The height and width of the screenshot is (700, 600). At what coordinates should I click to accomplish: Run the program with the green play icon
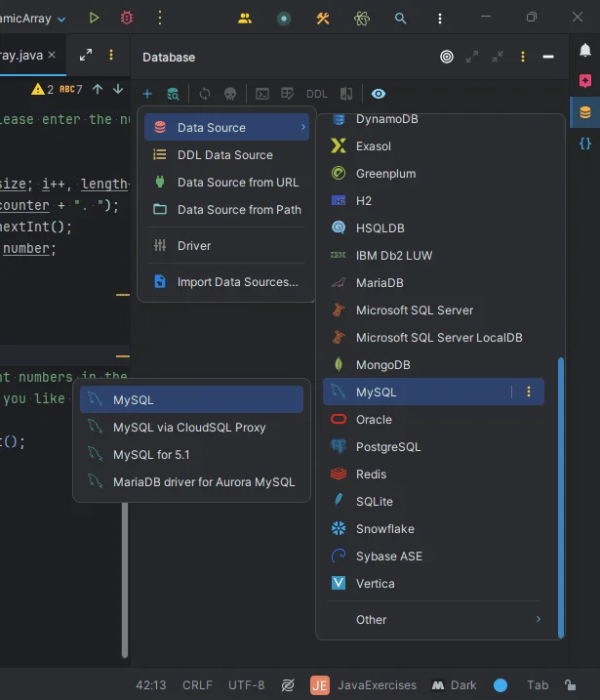[94, 18]
